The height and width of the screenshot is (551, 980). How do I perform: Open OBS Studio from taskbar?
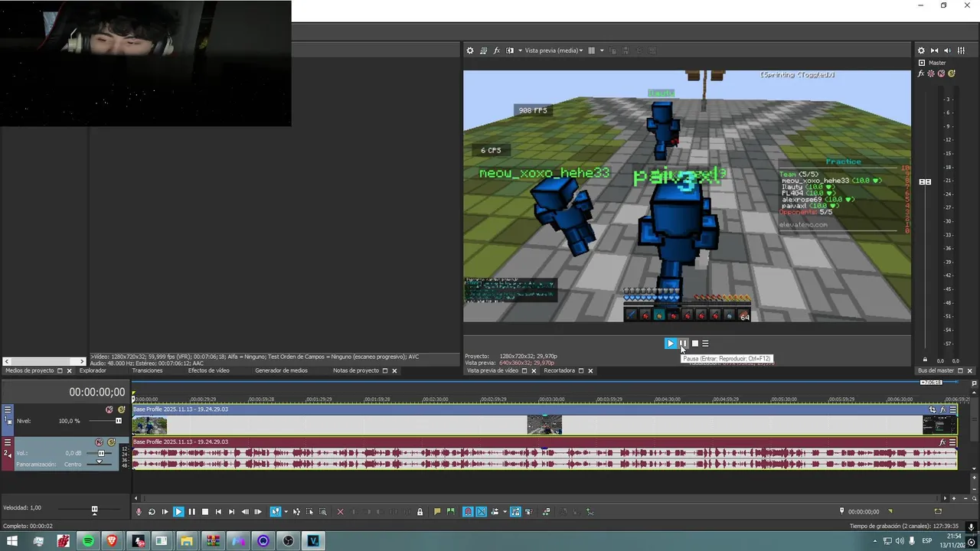(288, 541)
